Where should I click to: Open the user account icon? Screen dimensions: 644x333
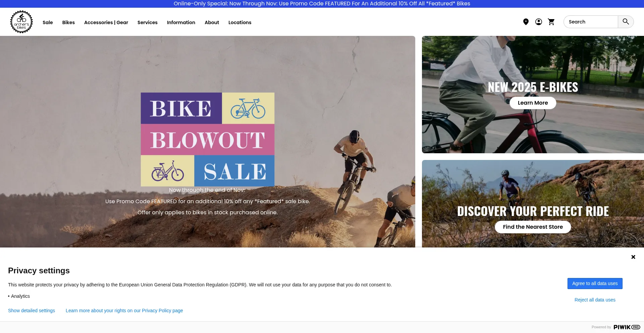(539, 22)
